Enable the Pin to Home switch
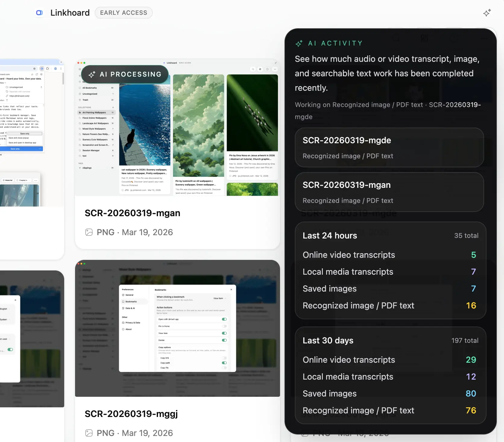 (224, 326)
